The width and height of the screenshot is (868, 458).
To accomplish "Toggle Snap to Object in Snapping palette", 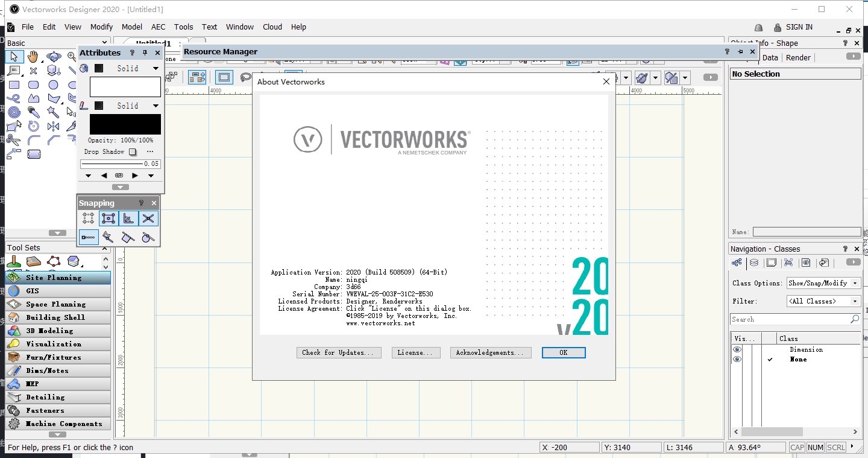I will coord(108,218).
